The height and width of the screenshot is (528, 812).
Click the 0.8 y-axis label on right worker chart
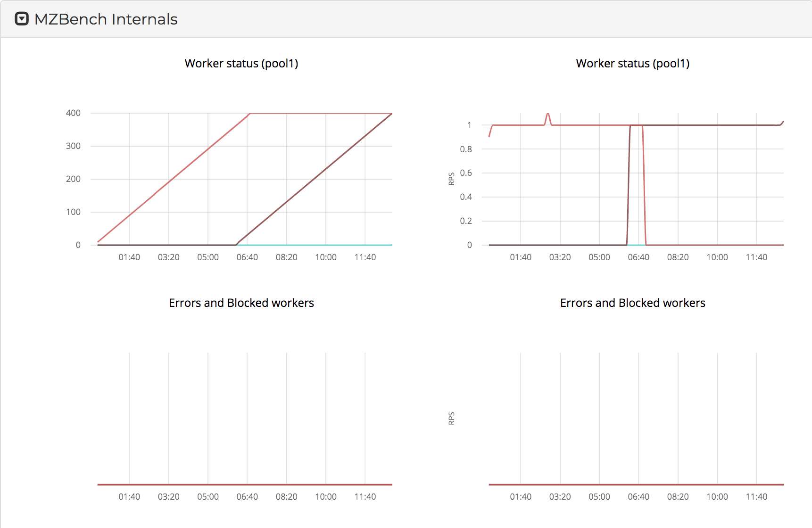(466, 149)
